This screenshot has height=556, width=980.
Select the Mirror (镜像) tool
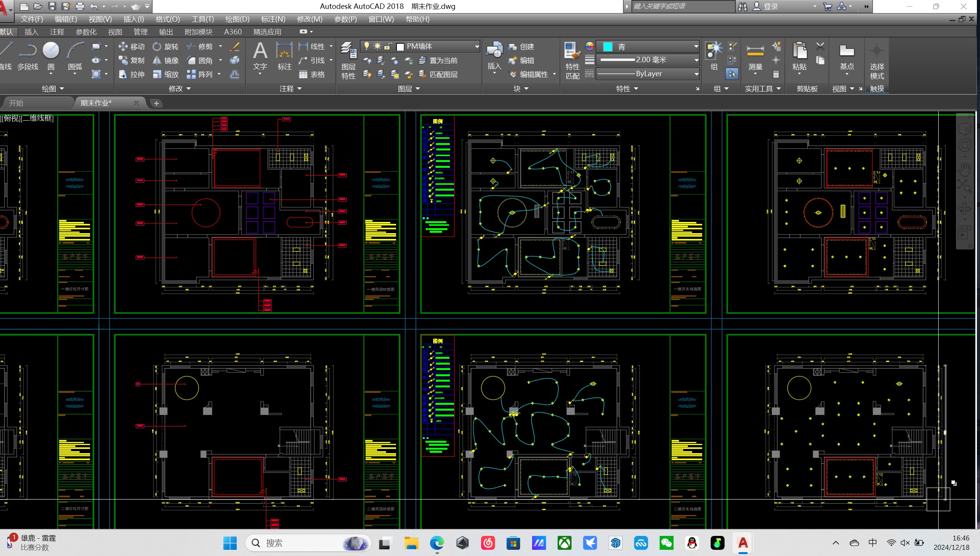(x=165, y=61)
